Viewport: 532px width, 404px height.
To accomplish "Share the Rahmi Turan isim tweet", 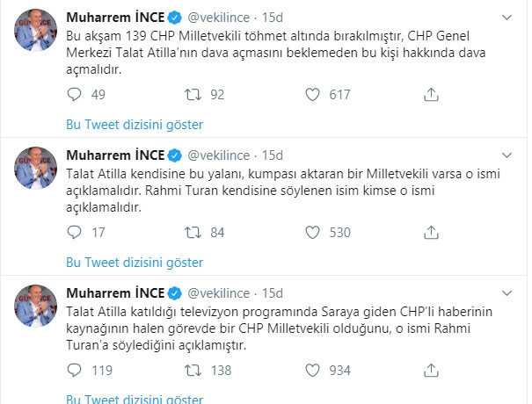I will click(x=430, y=233).
